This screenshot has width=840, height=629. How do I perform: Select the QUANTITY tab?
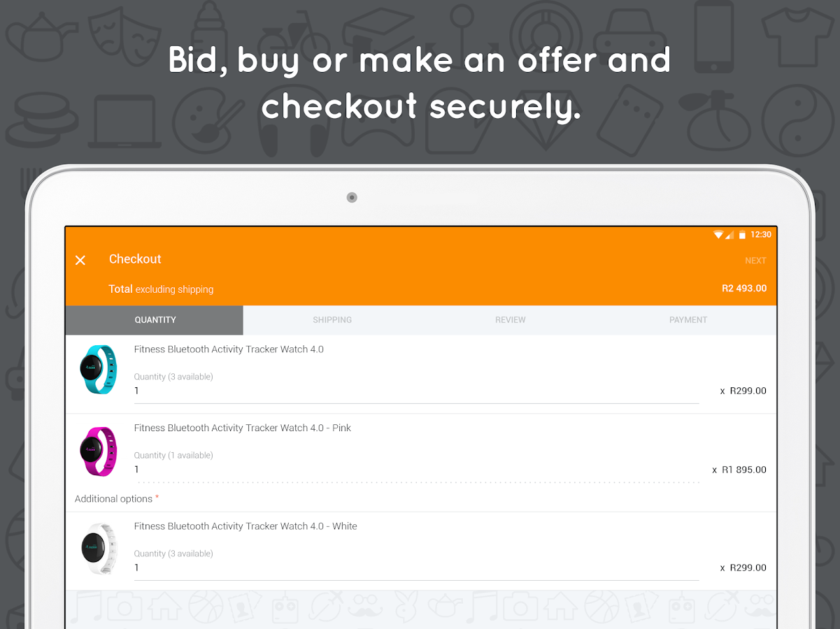pyautogui.click(x=155, y=319)
